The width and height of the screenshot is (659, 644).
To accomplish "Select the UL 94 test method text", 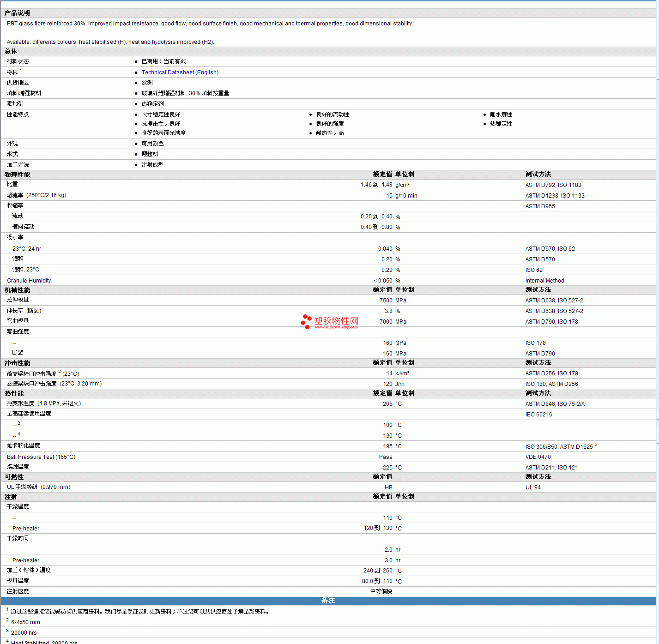I will pyautogui.click(x=533, y=488).
